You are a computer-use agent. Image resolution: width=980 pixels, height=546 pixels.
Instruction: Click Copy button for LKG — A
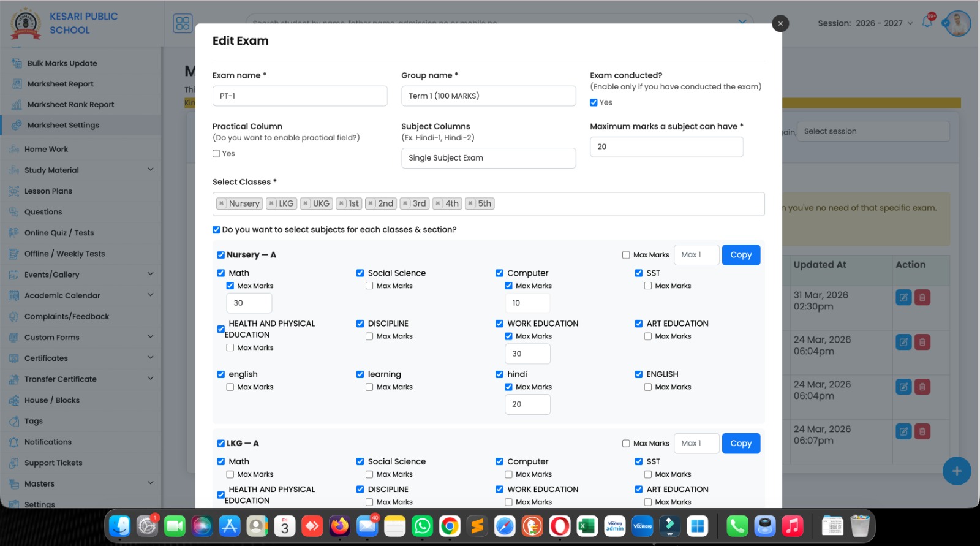point(741,444)
